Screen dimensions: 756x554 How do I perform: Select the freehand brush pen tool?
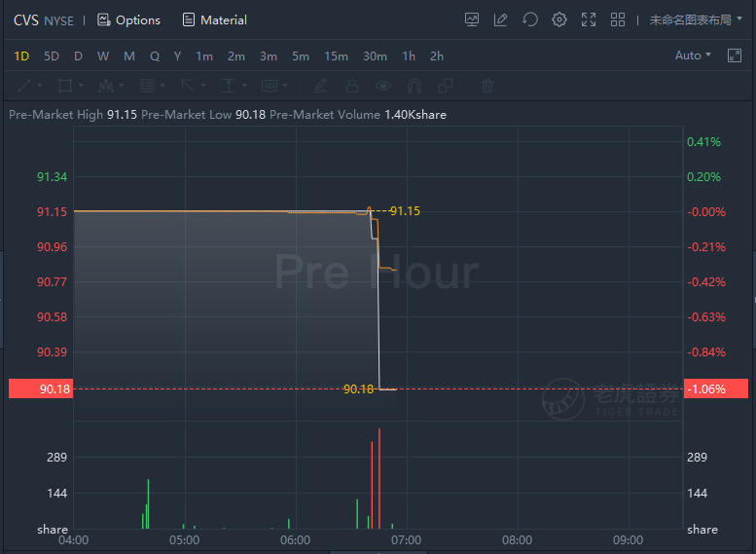321,86
